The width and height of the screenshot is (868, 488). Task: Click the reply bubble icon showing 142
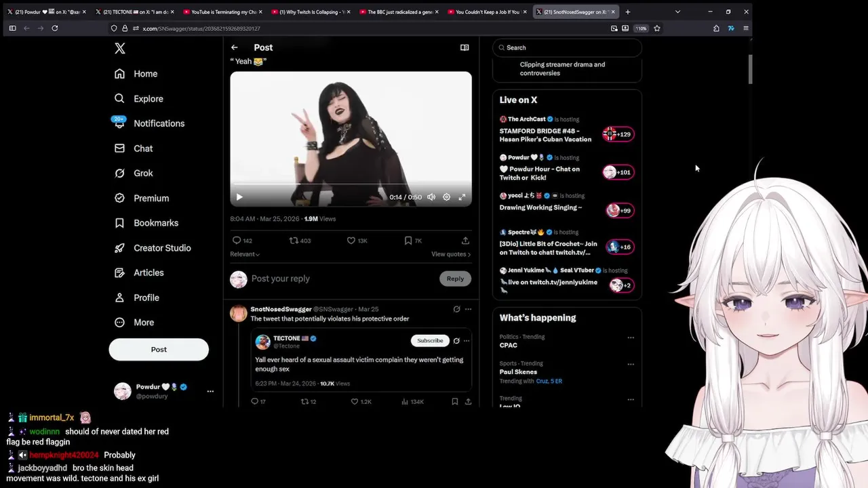click(237, 241)
